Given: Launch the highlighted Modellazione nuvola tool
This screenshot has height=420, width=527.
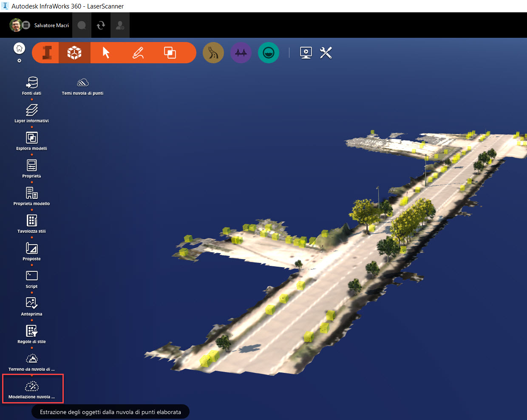Looking at the screenshot, I should pos(31,386).
